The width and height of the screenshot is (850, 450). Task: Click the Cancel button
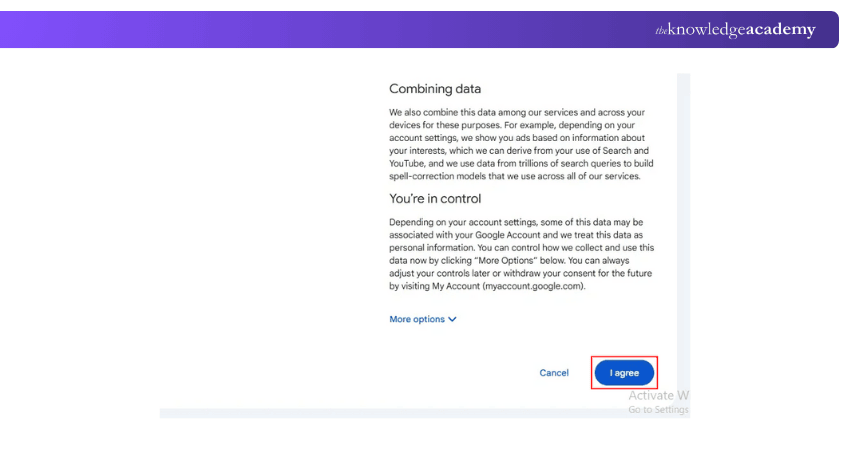(554, 373)
